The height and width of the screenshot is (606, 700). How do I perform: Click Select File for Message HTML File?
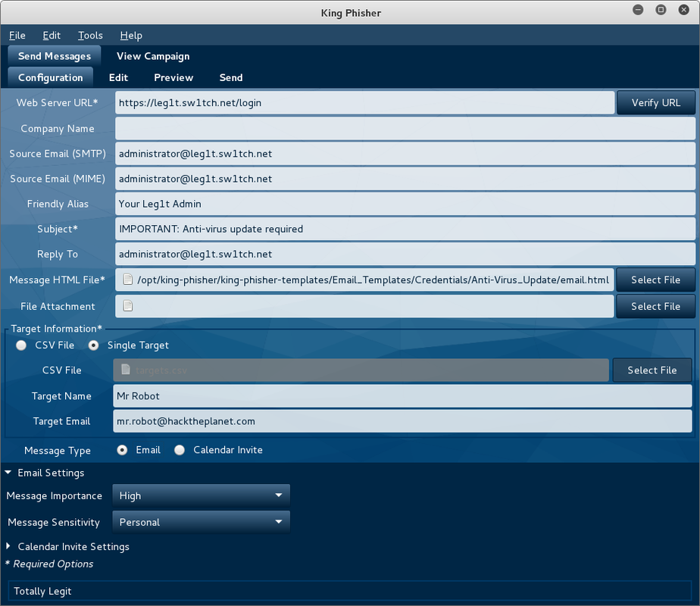(x=656, y=280)
